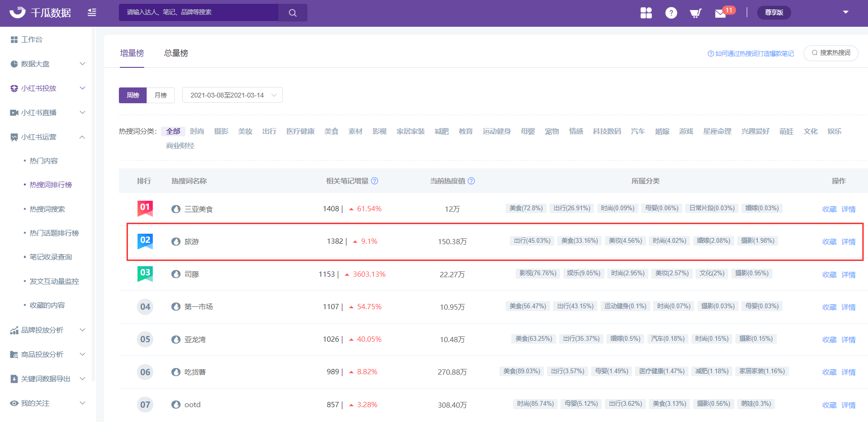Filter hot words by 商业财经 category
868x422 pixels.
click(x=180, y=145)
